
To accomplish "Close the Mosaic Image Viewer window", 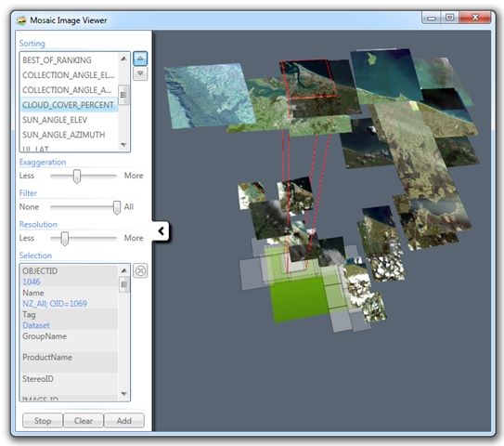I will 475,18.
